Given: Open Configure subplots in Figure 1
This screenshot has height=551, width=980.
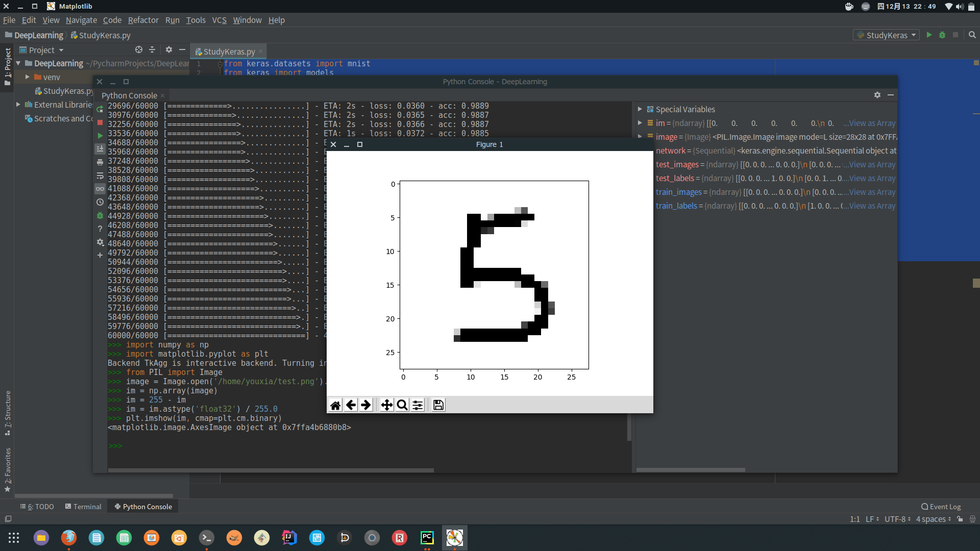Looking at the screenshot, I should [x=418, y=405].
